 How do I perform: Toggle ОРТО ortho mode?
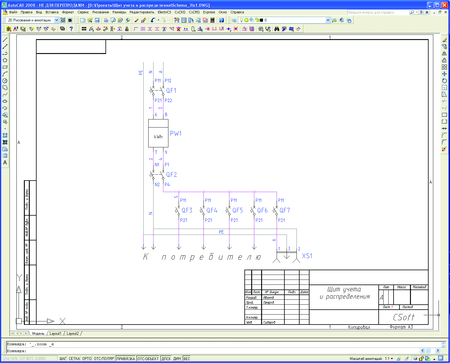click(x=87, y=358)
